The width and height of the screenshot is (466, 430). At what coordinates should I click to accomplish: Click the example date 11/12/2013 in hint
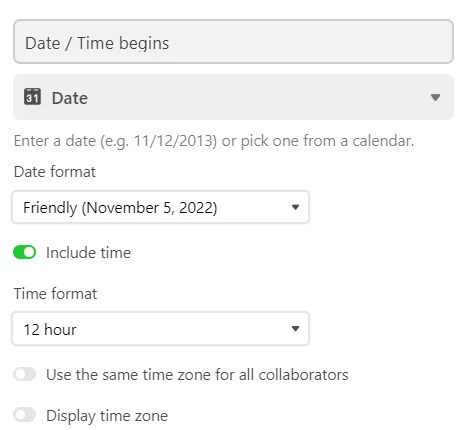pyautogui.click(x=173, y=141)
